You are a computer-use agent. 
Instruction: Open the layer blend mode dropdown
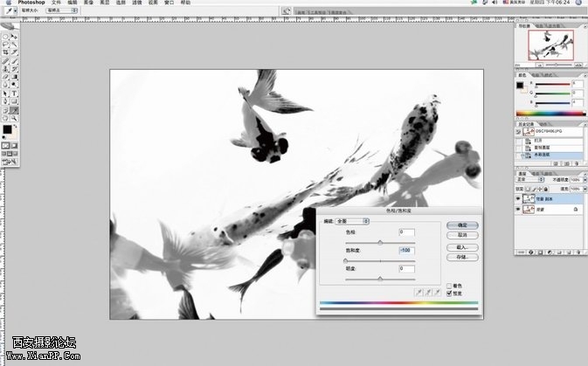point(528,180)
